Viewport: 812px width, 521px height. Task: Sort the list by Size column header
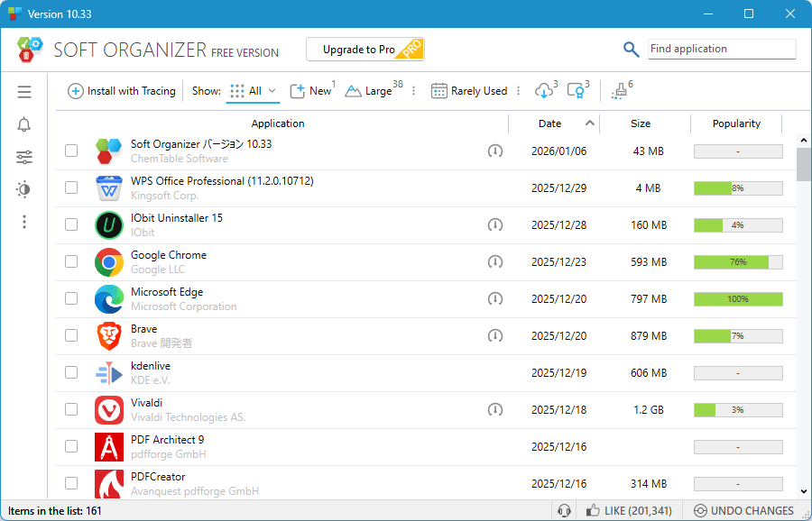(641, 123)
